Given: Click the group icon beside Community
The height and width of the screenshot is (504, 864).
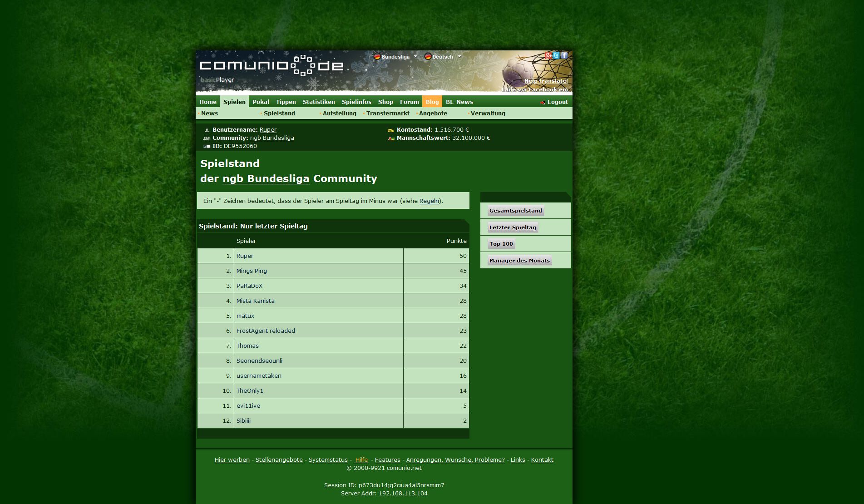Looking at the screenshot, I should pyautogui.click(x=207, y=138).
